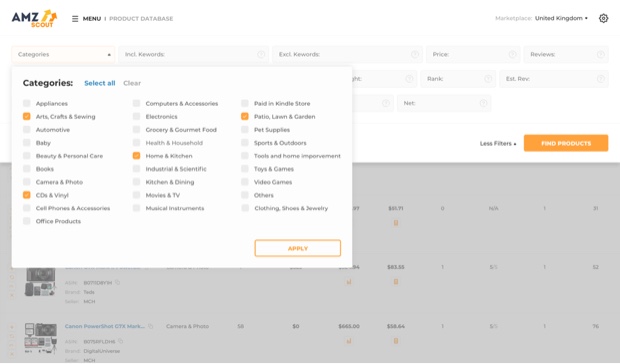Click Select all categories link

pos(100,83)
